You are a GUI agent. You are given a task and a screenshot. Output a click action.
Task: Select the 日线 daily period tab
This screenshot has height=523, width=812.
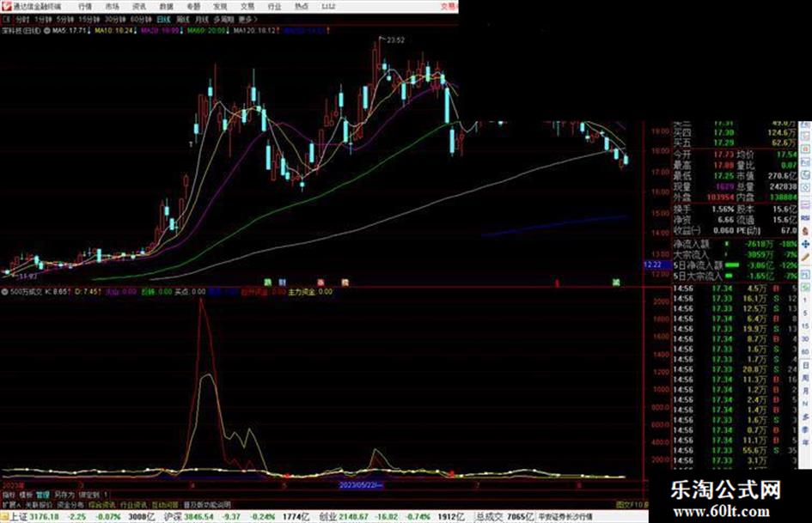(163, 19)
